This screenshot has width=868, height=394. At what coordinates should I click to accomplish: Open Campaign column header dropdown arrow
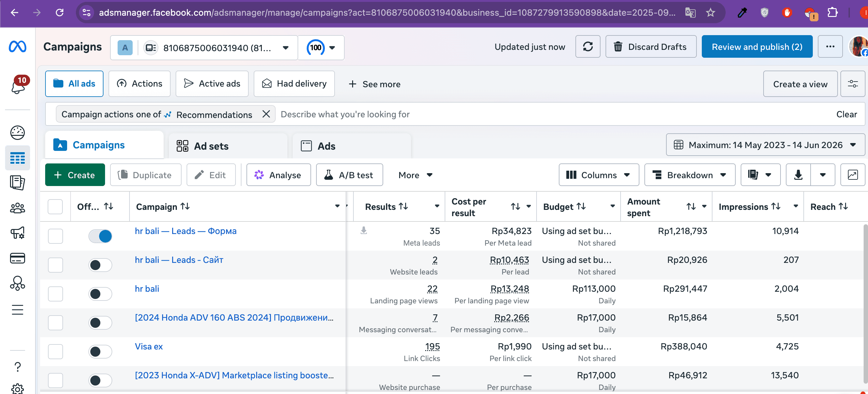pos(337,206)
